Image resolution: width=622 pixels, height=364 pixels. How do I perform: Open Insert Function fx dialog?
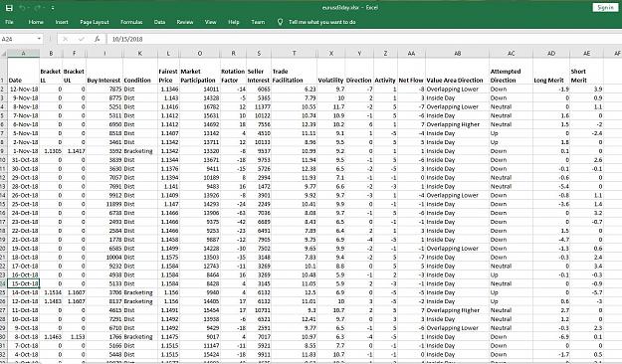(x=97, y=39)
